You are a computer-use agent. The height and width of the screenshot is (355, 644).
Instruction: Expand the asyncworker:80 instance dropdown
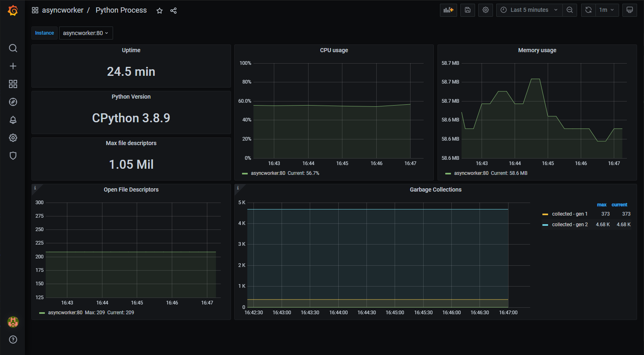coord(86,33)
